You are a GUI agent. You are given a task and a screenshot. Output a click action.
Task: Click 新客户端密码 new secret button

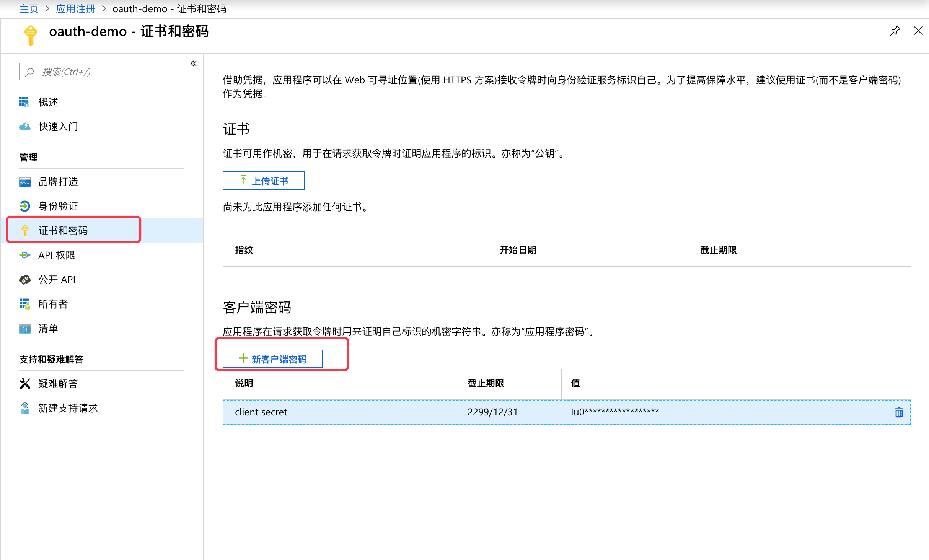(272, 359)
